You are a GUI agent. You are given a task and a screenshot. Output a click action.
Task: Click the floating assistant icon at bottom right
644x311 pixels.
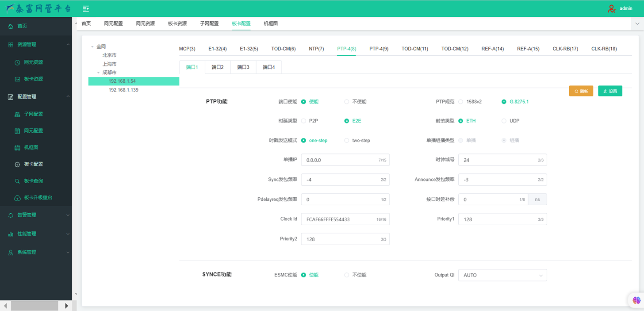[636, 300]
